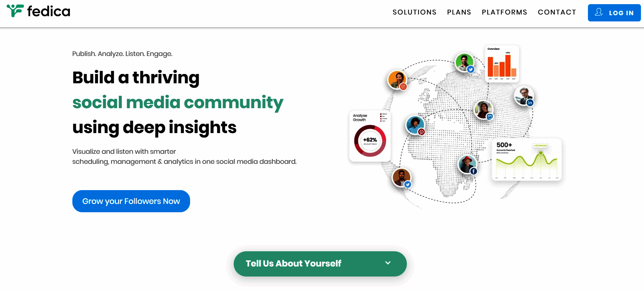Click the Overview bar chart card
The height and width of the screenshot is (290, 644).
[502, 64]
